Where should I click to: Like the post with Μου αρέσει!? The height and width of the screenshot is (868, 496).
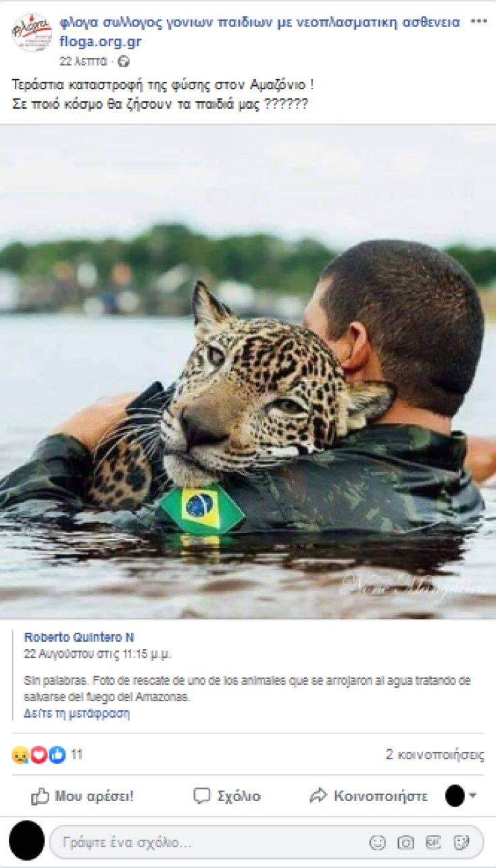(82, 796)
